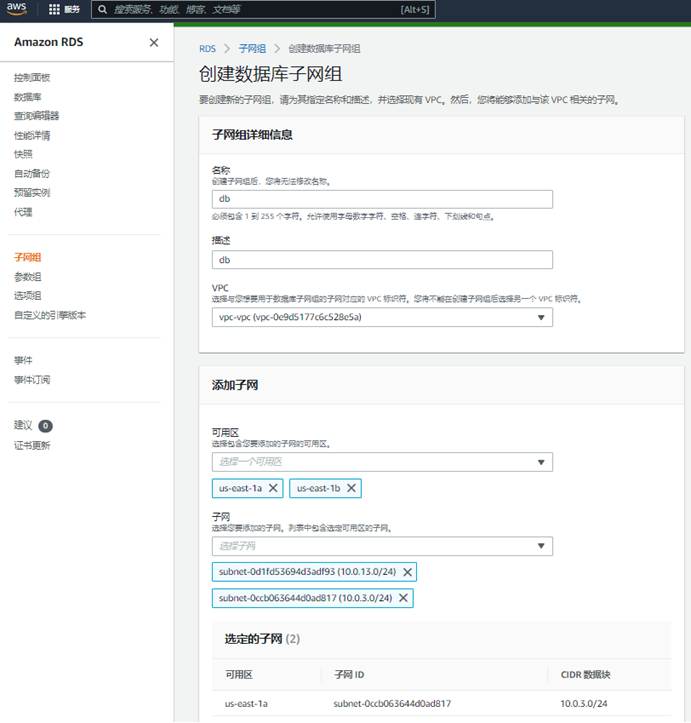Open 建议 in sidebar
691x723 pixels.
pyautogui.click(x=23, y=425)
